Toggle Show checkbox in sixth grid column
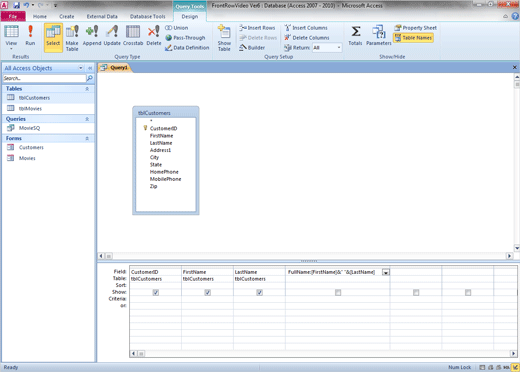Image resolution: width=520 pixels, height=372 pixels. tap(468, 292)
